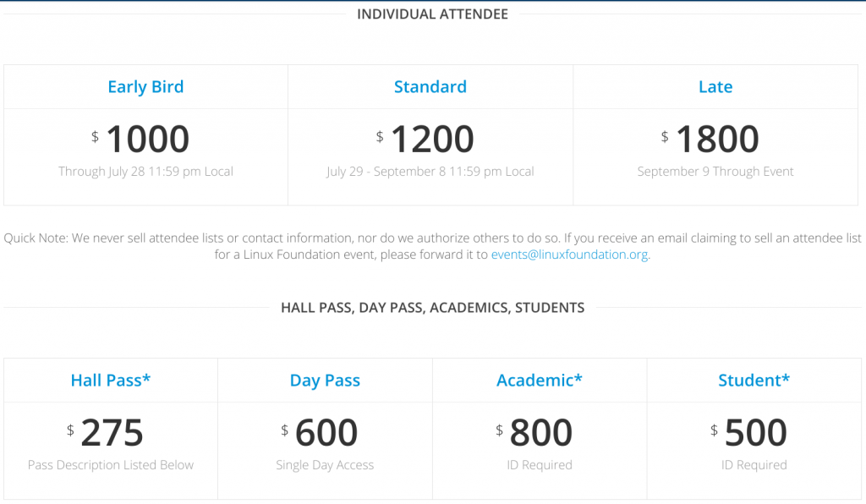This screenshot has height=504, width=866.
Task: Select the $1200 Standard price
Action: point(432,140)
